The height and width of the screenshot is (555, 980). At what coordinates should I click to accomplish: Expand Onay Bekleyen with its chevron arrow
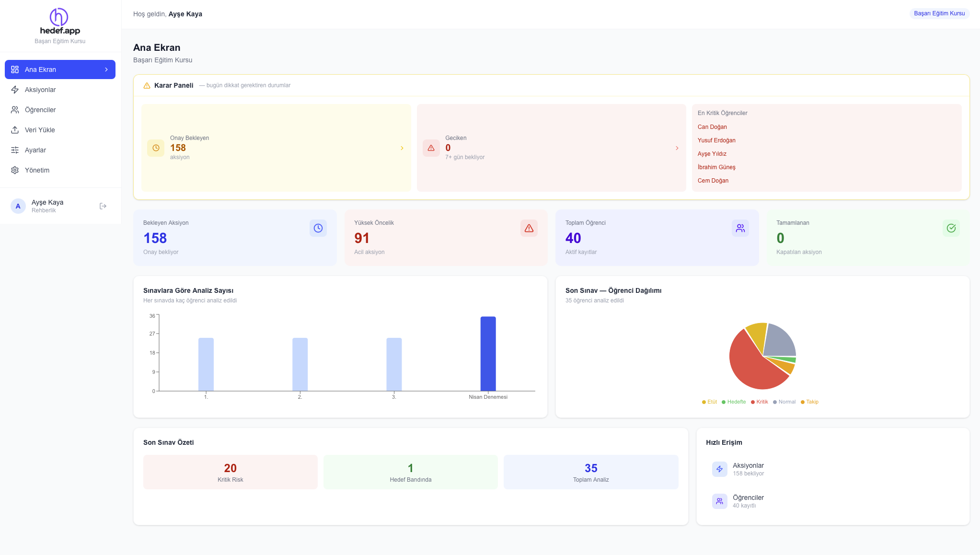point(402,148)
